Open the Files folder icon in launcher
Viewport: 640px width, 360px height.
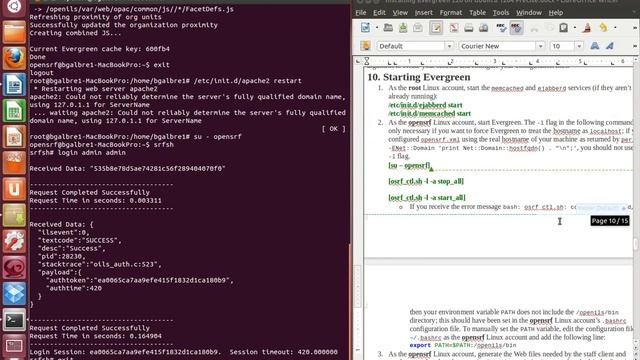tap(14, 33)
